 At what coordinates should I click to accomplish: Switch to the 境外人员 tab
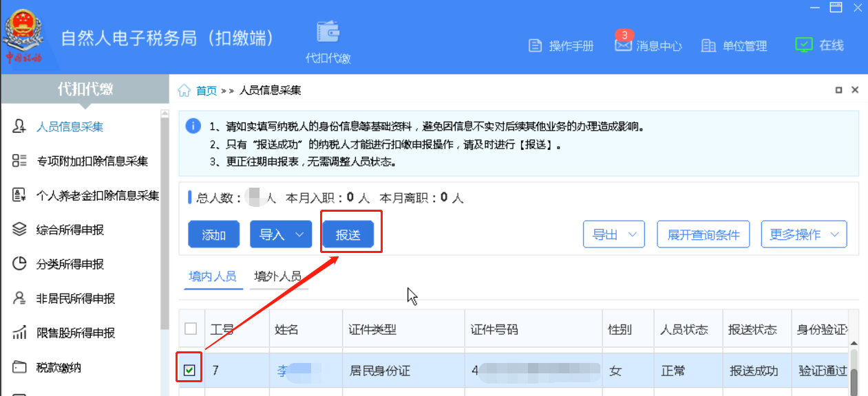point(277,276)
